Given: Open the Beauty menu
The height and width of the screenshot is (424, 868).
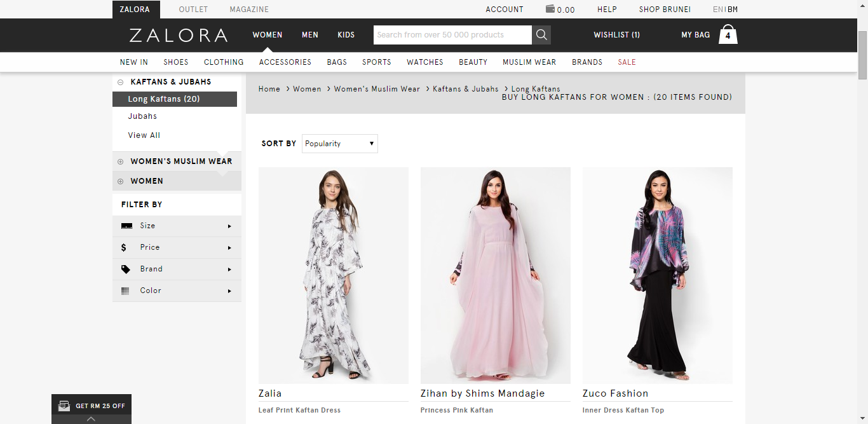Looking at the screenshot, I should tap(473, 62).
